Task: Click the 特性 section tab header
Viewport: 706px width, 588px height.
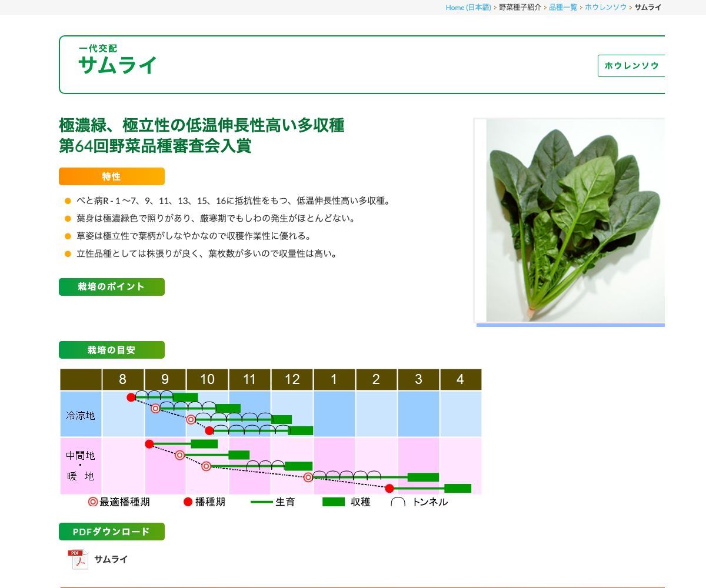Action: point(111,176)
